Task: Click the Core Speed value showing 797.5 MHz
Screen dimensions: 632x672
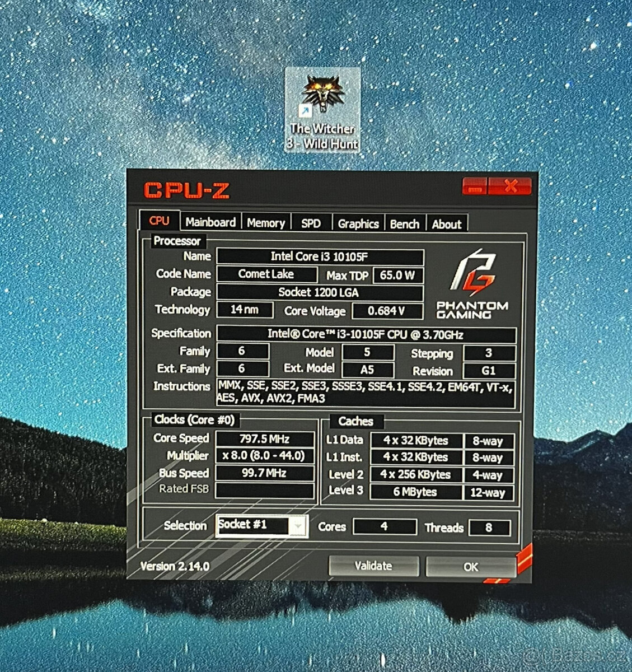Action: click(x=263, y=438)
